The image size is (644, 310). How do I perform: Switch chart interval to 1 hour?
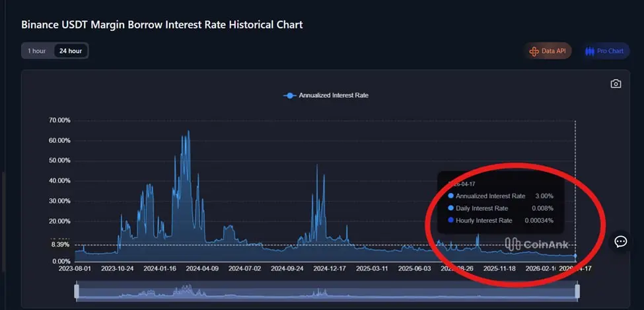pyautogui.click(x=37, y=51)
